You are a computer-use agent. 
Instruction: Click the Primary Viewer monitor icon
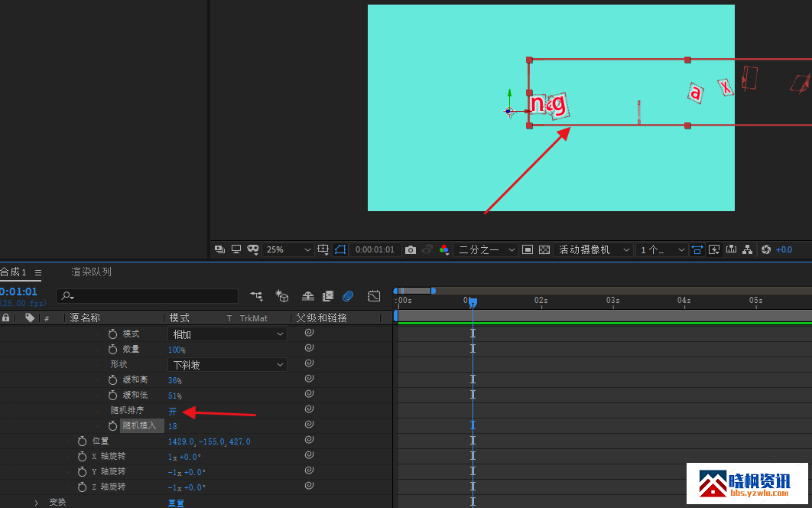pos(236,249)
